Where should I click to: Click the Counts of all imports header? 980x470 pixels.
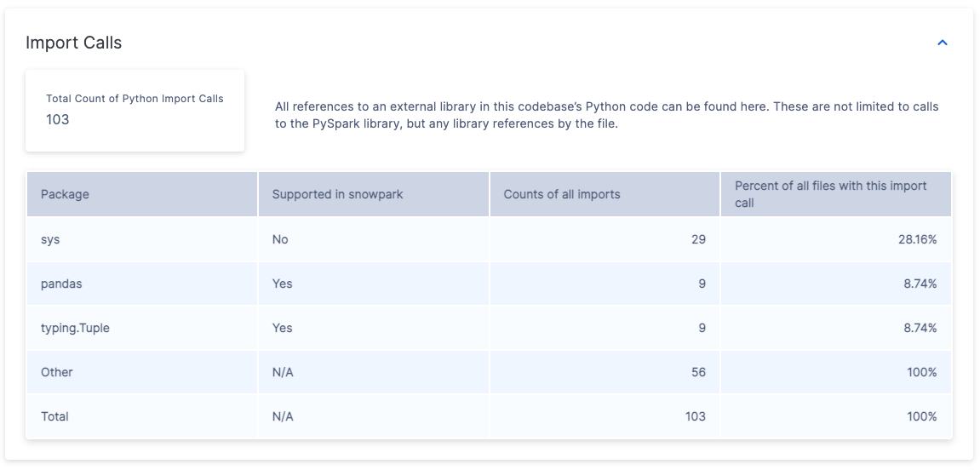pos(562,194)
